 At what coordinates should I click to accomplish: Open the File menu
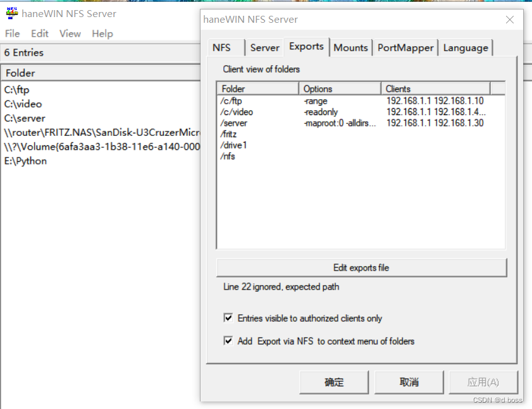[x=12, y=34]
